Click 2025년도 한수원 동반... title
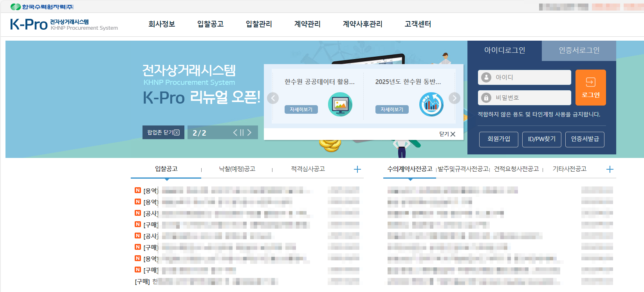The width and height of the screenshot is (644, 292). pos(408,82)
